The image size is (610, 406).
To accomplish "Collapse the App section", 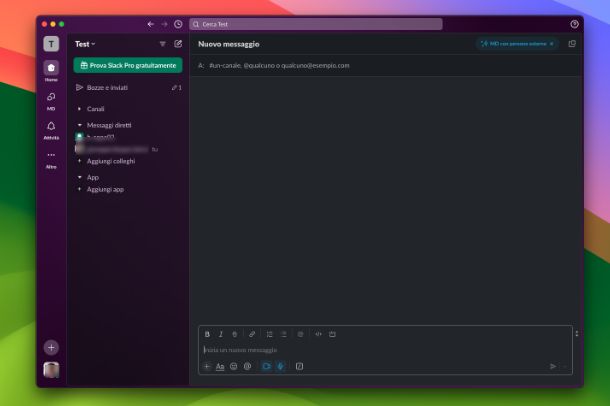I will pyautogui.click(x=79, y=177).
